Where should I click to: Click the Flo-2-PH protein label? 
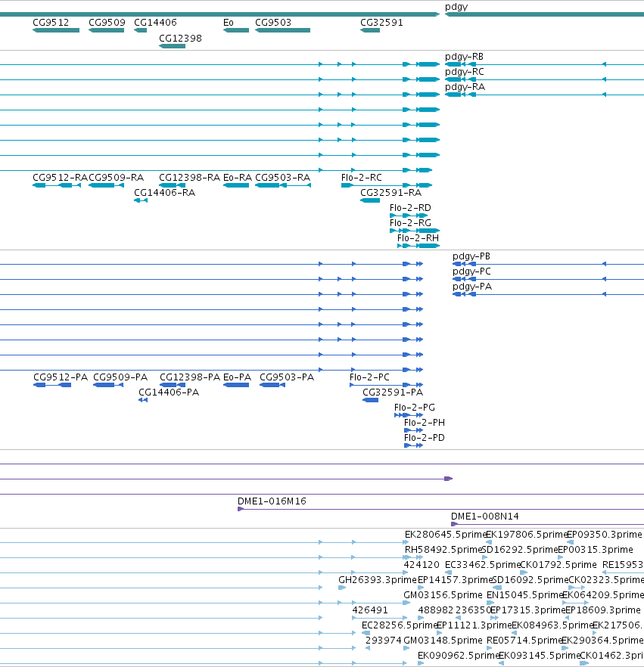pyautogui.click(x=425, y=423)
